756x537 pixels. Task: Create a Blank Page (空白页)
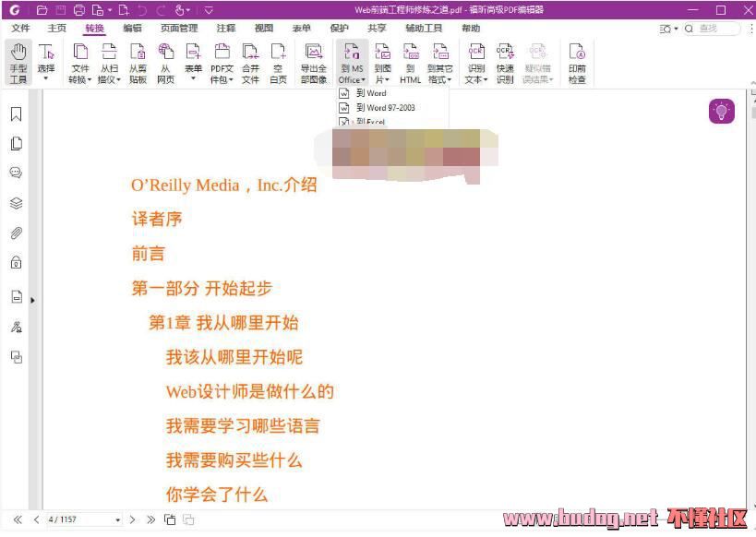tap(278, 63)
